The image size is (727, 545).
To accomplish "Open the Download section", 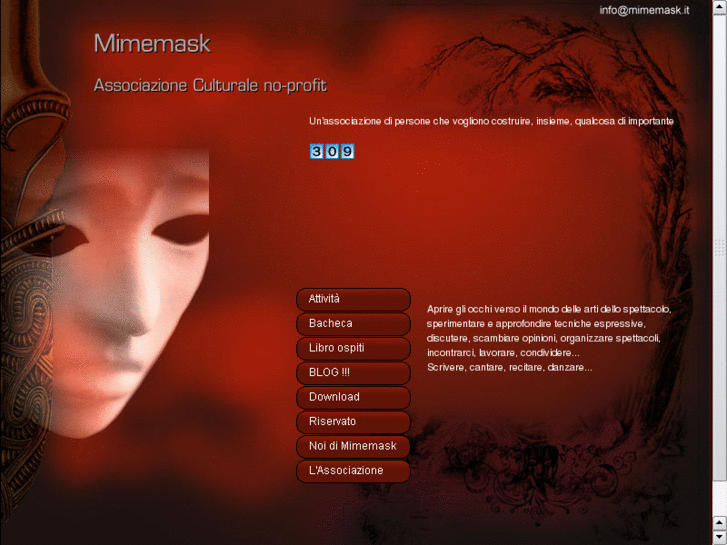I will (x=353, y=398).
